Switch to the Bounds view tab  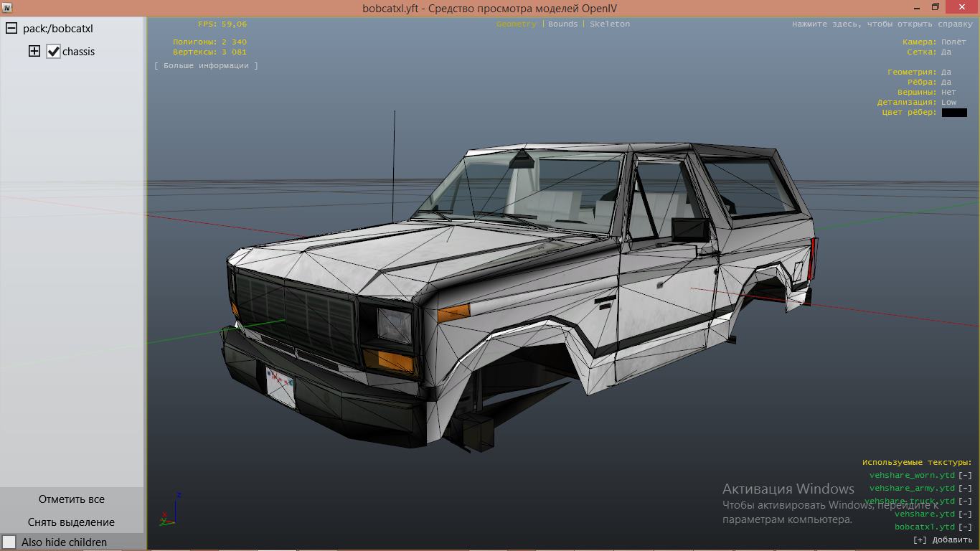562,24
